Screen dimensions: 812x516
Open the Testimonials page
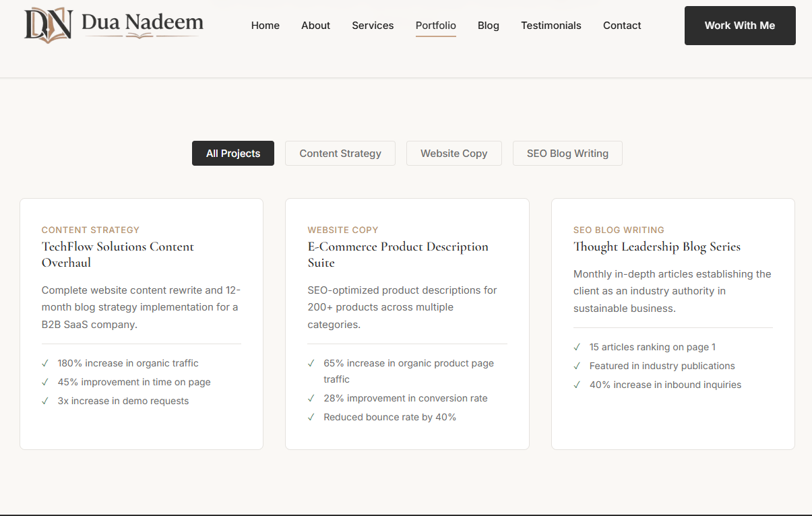tap(551, 26)
